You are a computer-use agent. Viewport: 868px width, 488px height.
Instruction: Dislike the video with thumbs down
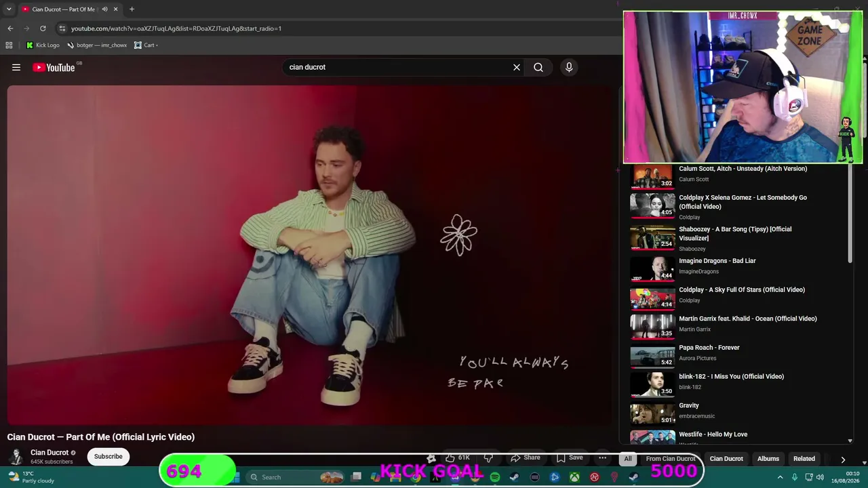pyautogui.click(x=488, y=457)
